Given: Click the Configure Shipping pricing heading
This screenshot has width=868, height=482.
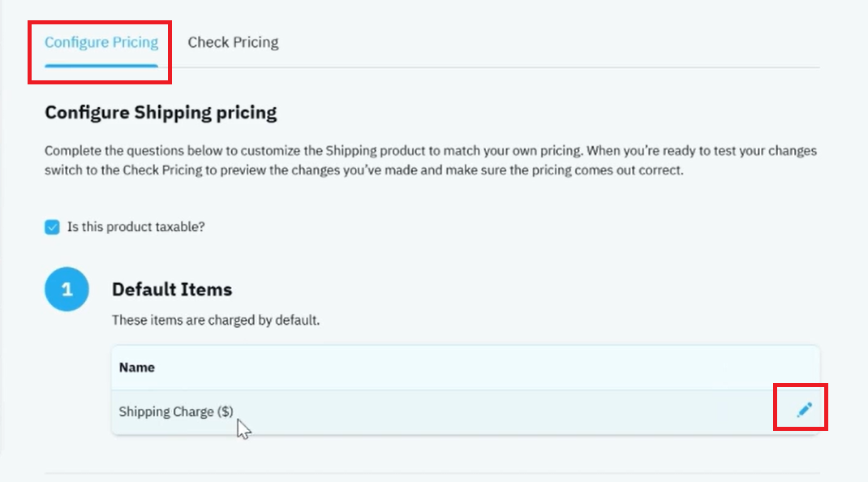Looking at the screenshot, I should click(161, 113).
